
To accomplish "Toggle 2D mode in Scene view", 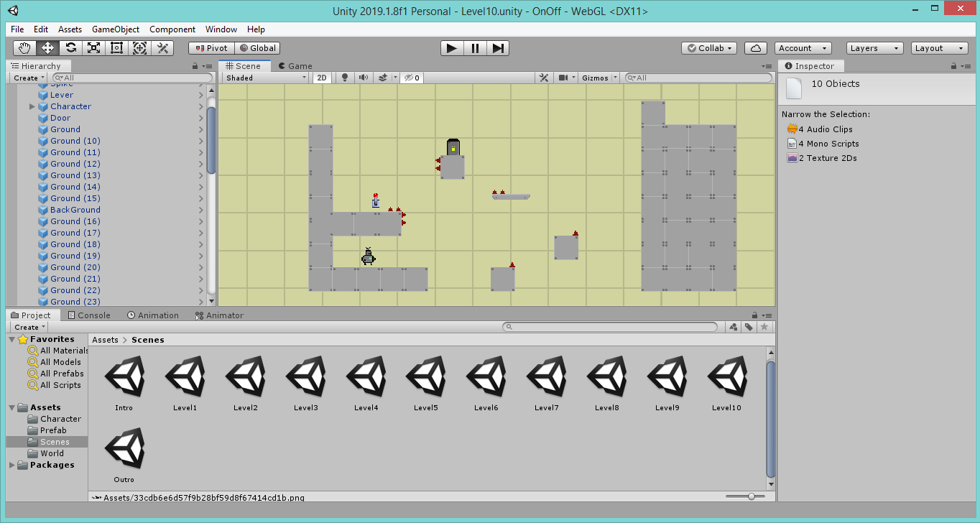I will coord(323,78).
